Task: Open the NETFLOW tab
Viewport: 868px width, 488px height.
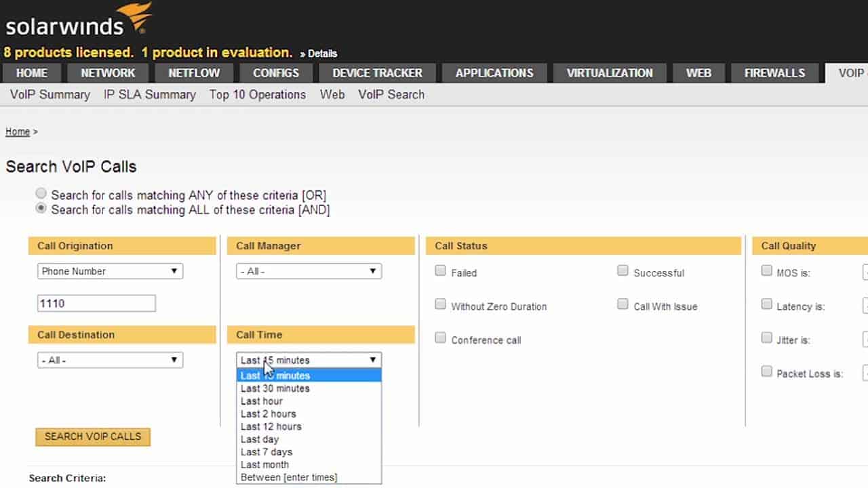Action: point(194,73)
